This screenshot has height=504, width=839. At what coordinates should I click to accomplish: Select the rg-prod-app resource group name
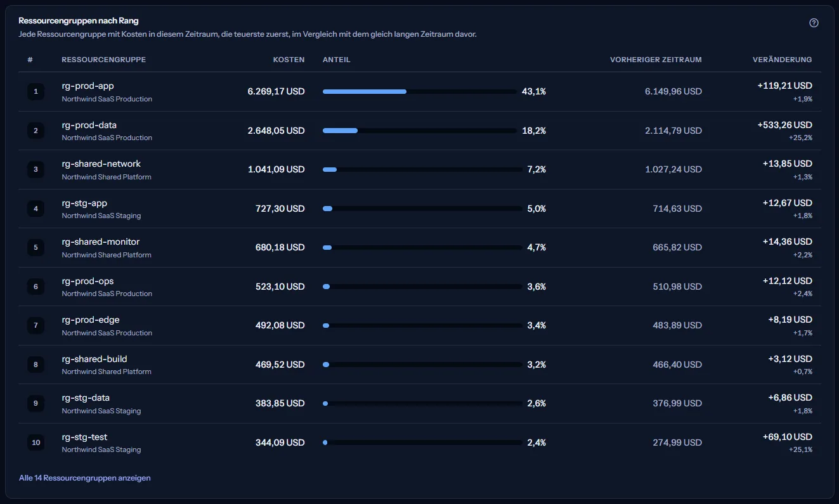click(88, 86)
